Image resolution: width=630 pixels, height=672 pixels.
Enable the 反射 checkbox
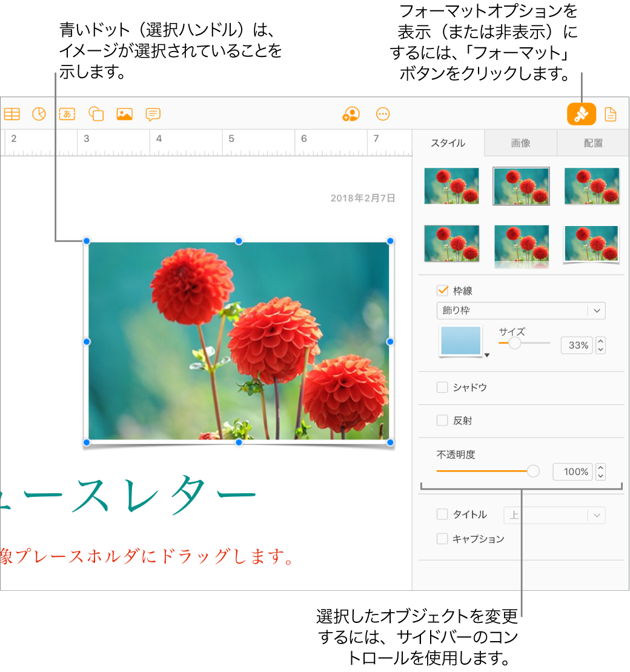(x=442, y=421)
